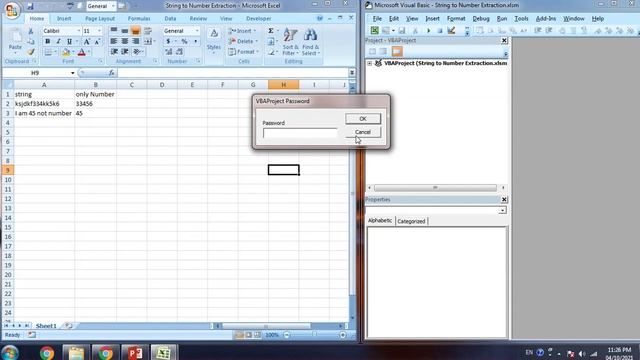Viewport: 640px width, 360px height.
Task: Close the Properties pane
Action: point(504,200)
